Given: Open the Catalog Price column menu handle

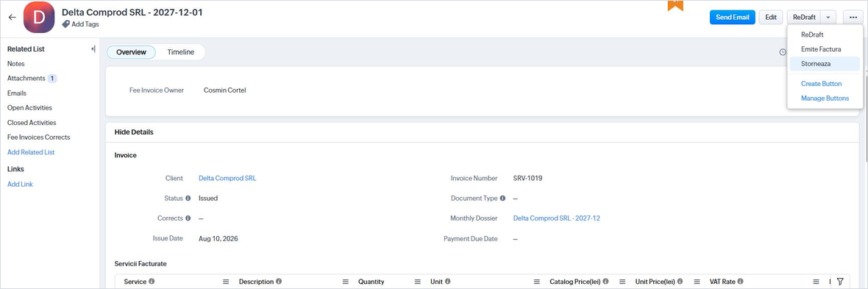Looking at the screenshot, I should 622,282.
